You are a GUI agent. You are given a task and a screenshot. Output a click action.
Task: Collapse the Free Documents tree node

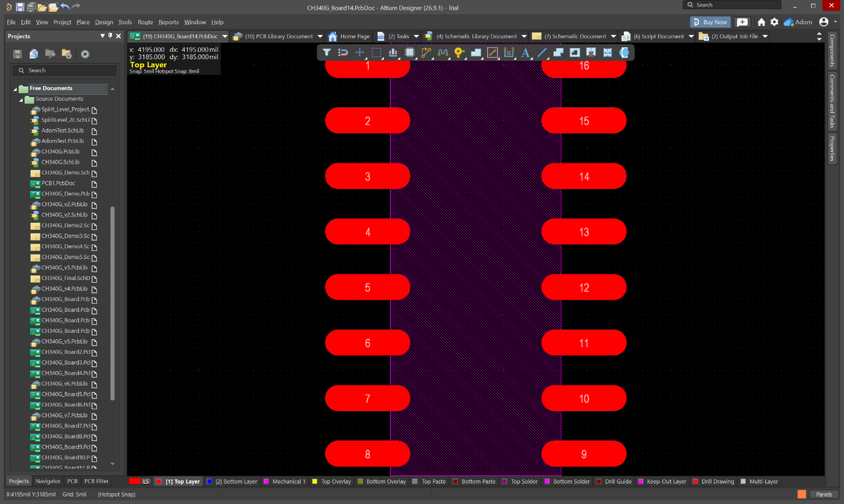click(x=16, y=89)
